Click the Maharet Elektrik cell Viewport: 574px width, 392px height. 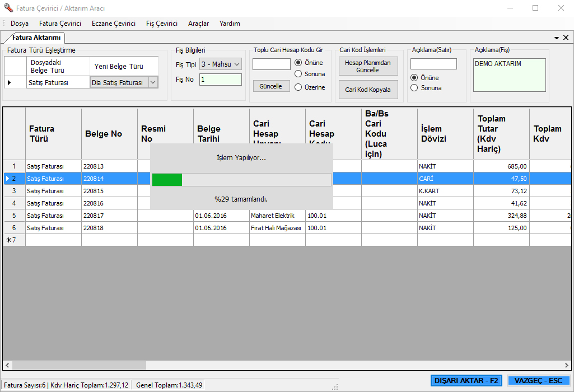point(278,216)
